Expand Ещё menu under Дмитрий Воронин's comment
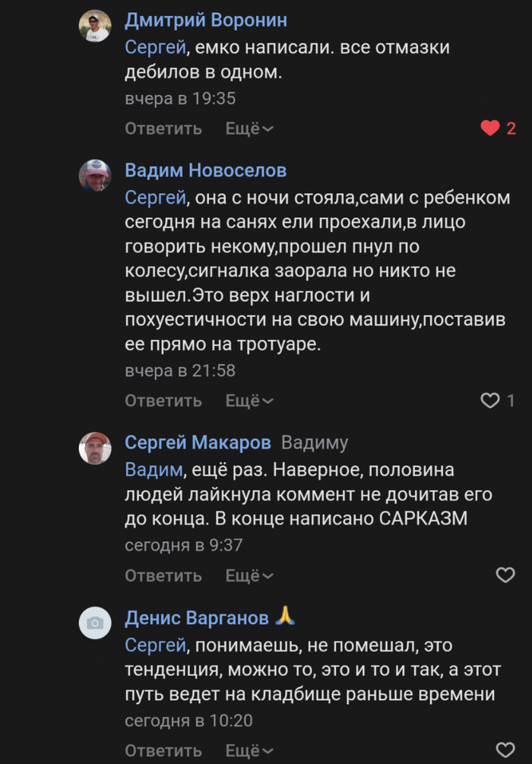The image size is (532, 764). tap(249, 128)
